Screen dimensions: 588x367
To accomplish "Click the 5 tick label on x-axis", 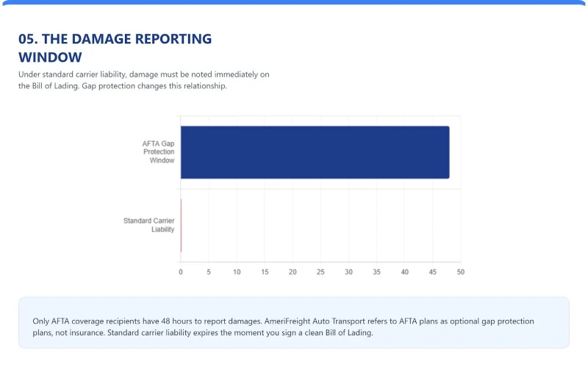I will point(209,272).
